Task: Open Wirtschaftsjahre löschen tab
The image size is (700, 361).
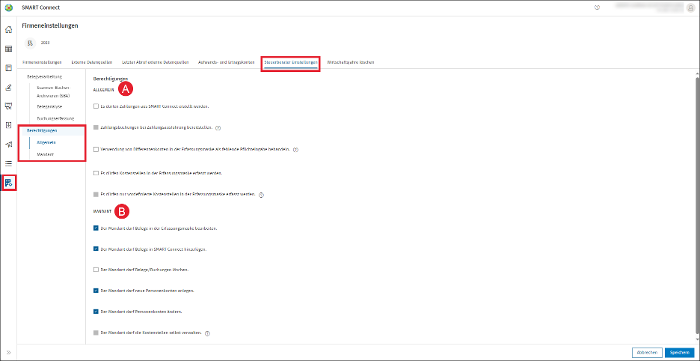Action: tap(351, 62)
